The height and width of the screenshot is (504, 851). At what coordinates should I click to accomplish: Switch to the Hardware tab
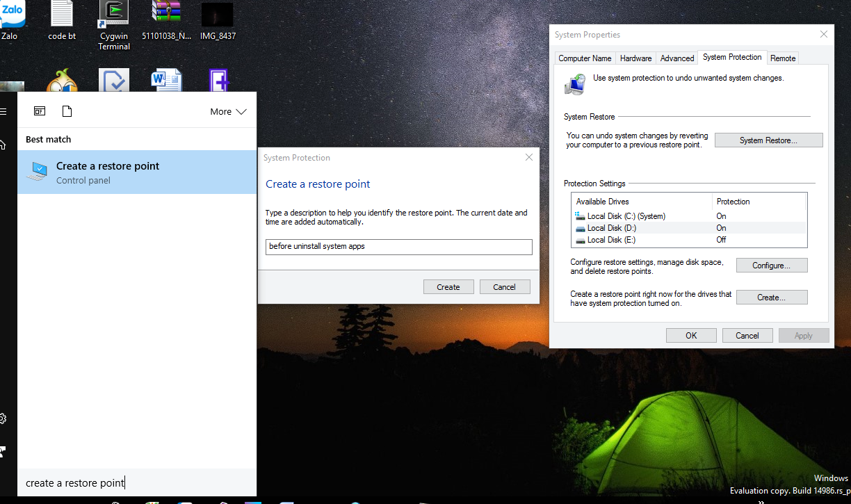pyautogui.click(x=636, y=58)
